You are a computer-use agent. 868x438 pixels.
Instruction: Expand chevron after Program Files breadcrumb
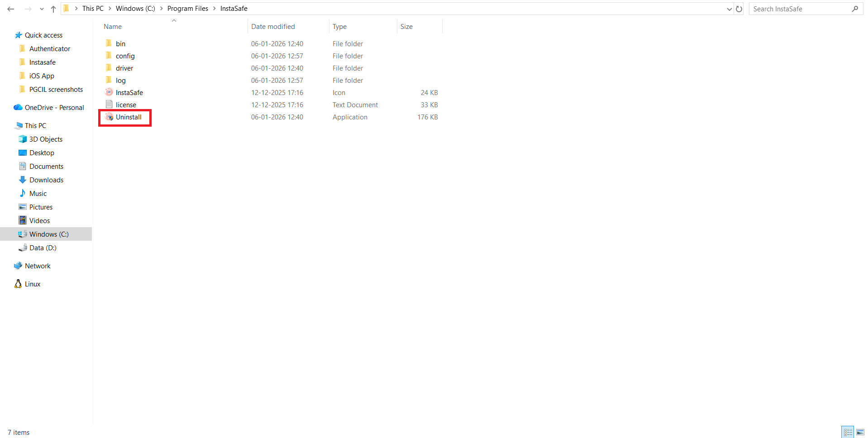[215, 9]
